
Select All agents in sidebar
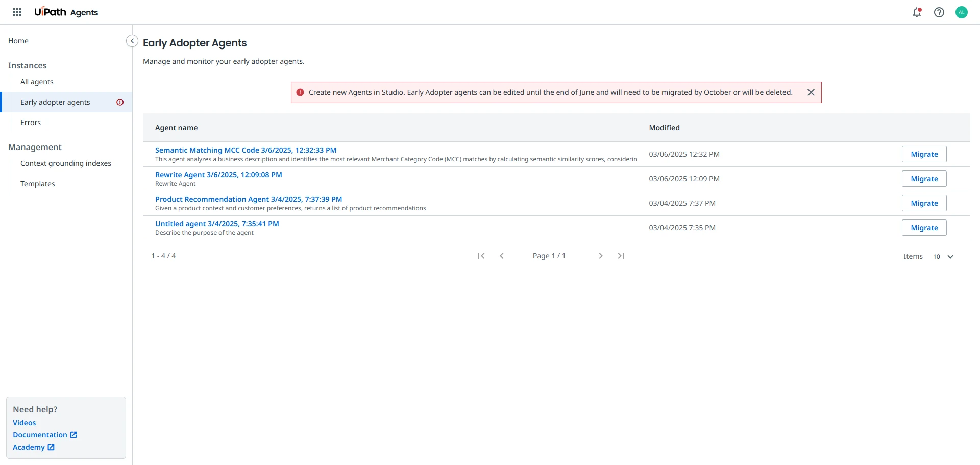[x=37, y=82]
